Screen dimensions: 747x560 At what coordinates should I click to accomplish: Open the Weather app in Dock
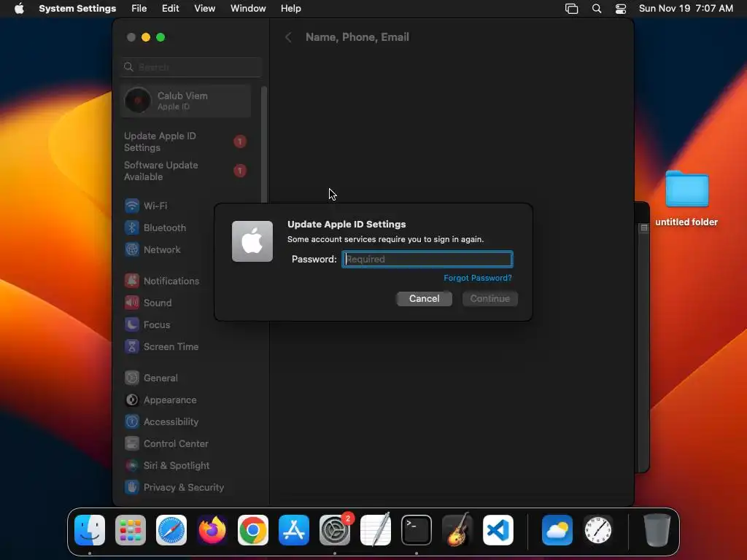(557, 530)
